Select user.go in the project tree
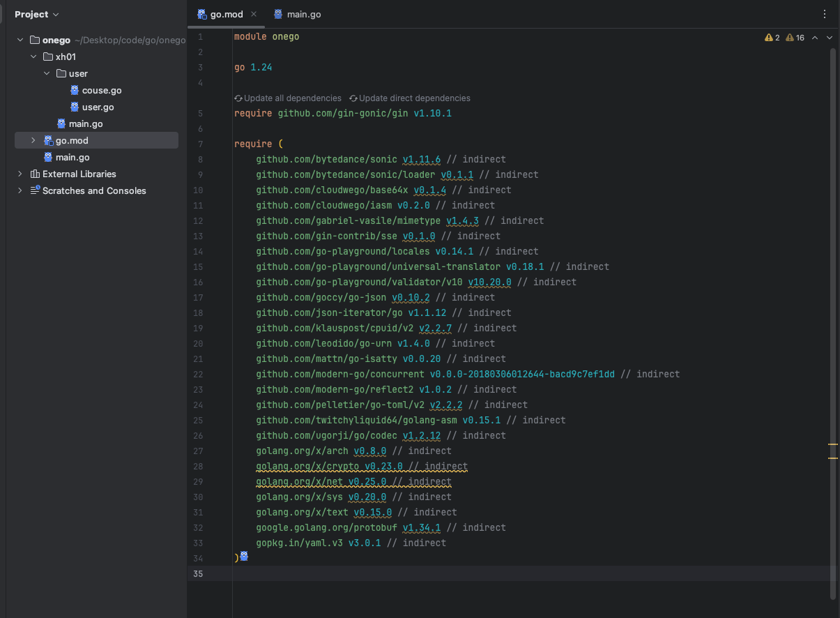This screenshot has width=840, height=618. point(98,107)
